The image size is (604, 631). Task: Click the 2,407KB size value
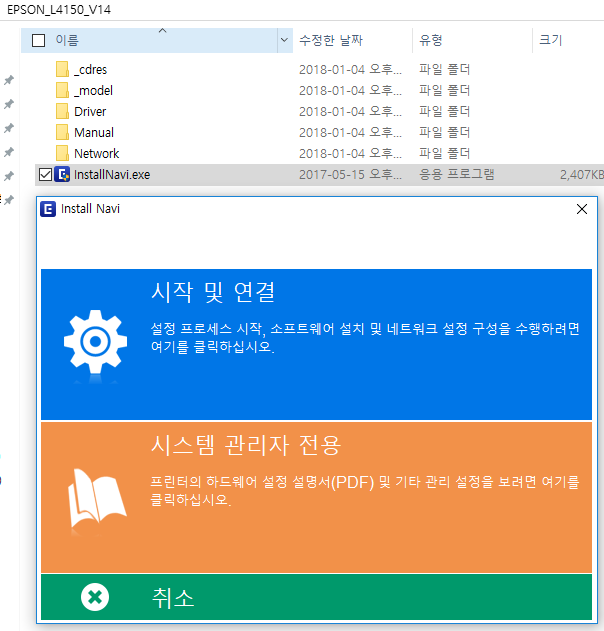[x=581, y=175]
